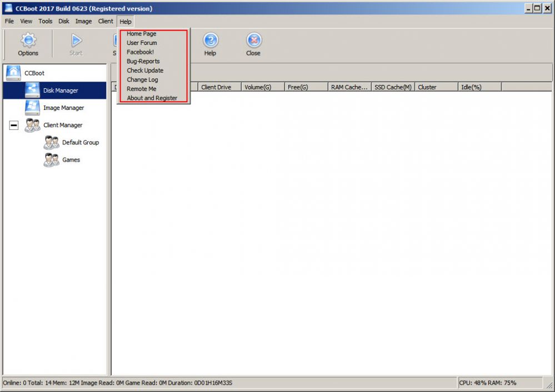The height and width of the screenshot is (392, 555).
Task: Select Bug-Reports in Help menu
Action: [x=143, y=61]
